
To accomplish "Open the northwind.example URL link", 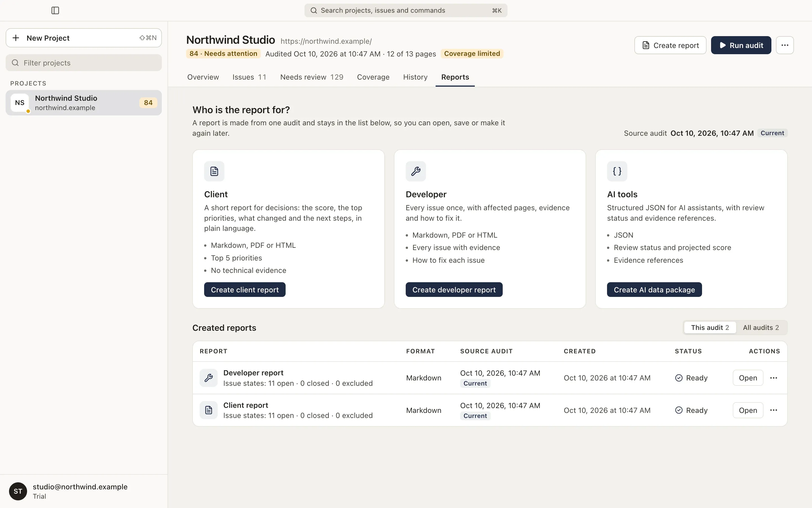I will (326, 41).
